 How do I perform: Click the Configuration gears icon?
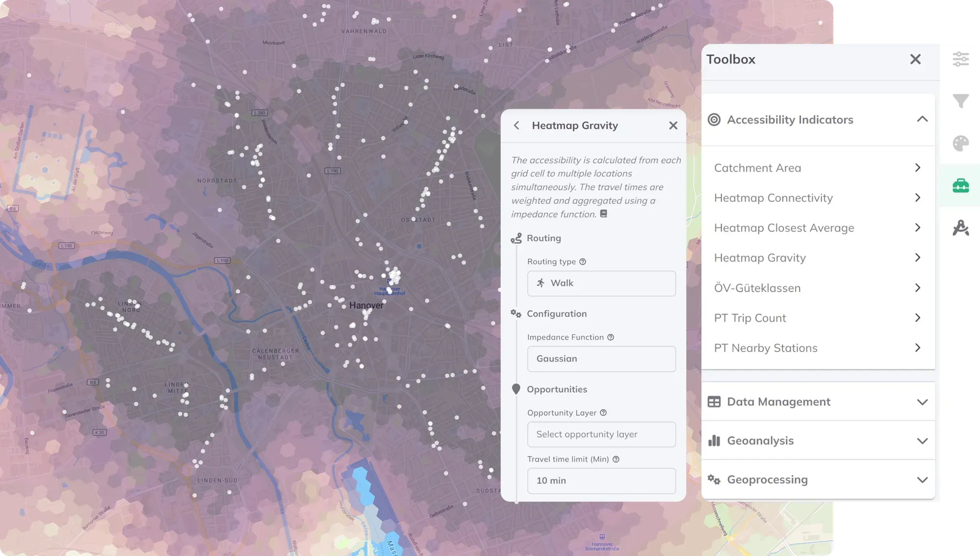(516, 314)
